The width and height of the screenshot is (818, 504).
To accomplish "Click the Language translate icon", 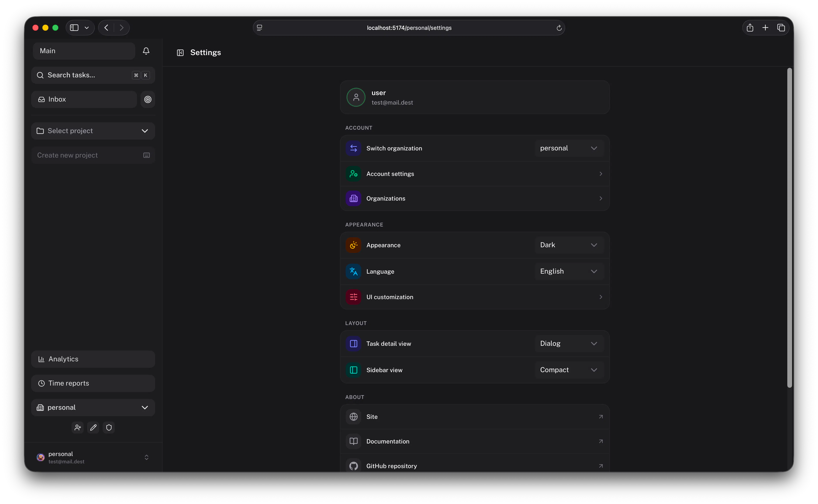I will pos(354,272).
